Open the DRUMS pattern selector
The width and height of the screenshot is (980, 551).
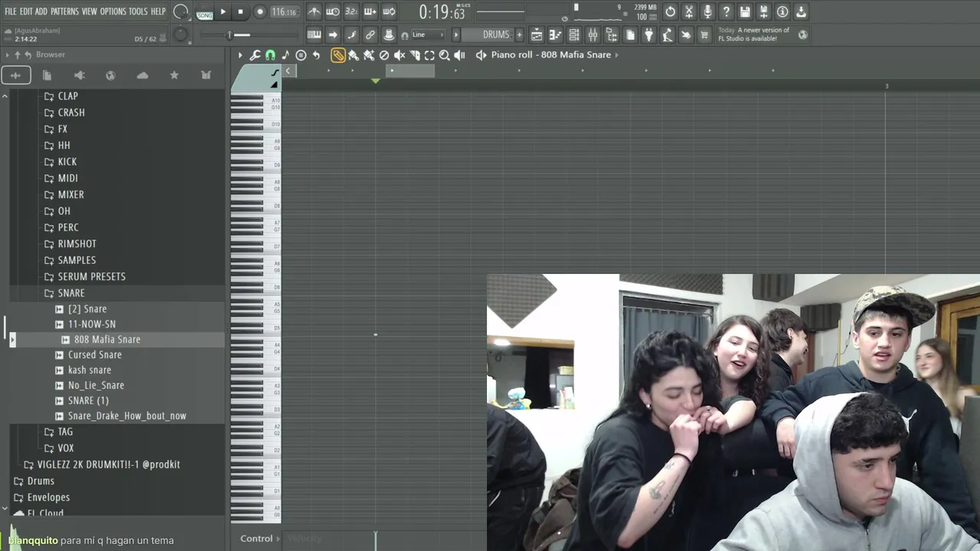coord(495,34)
